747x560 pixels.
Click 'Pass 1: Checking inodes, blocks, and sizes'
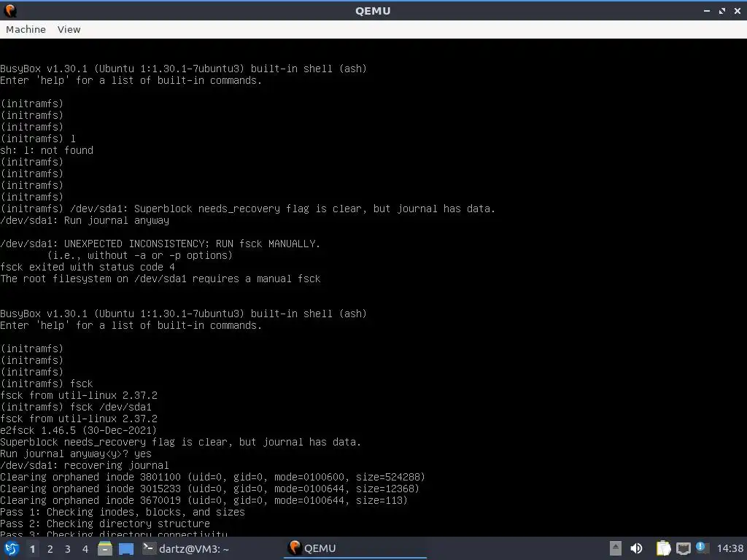[123, 513]
